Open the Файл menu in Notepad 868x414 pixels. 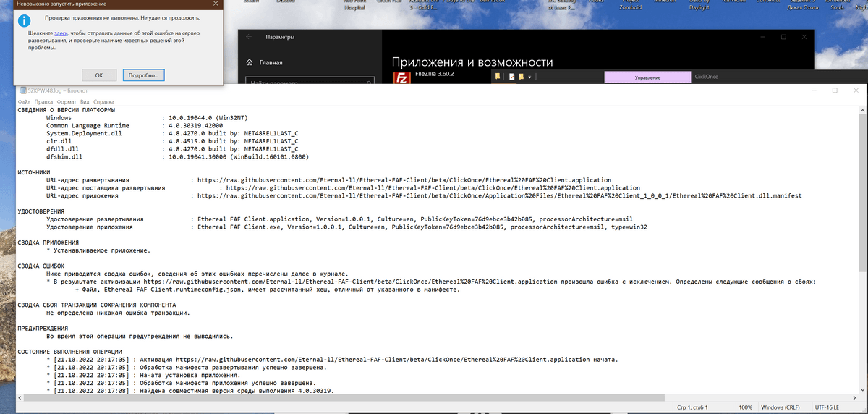click(24, 102)
